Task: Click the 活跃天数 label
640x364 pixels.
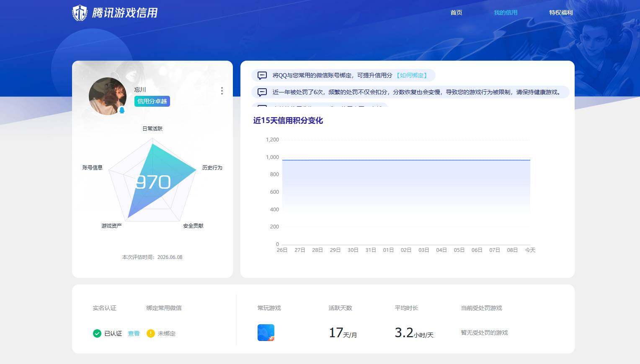Action: (x=340, y=308)
